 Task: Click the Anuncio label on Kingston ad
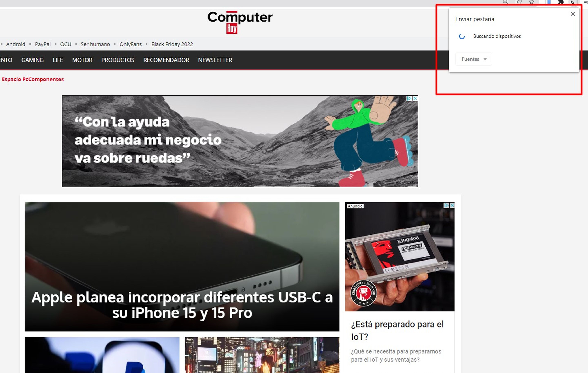(355, 206)
